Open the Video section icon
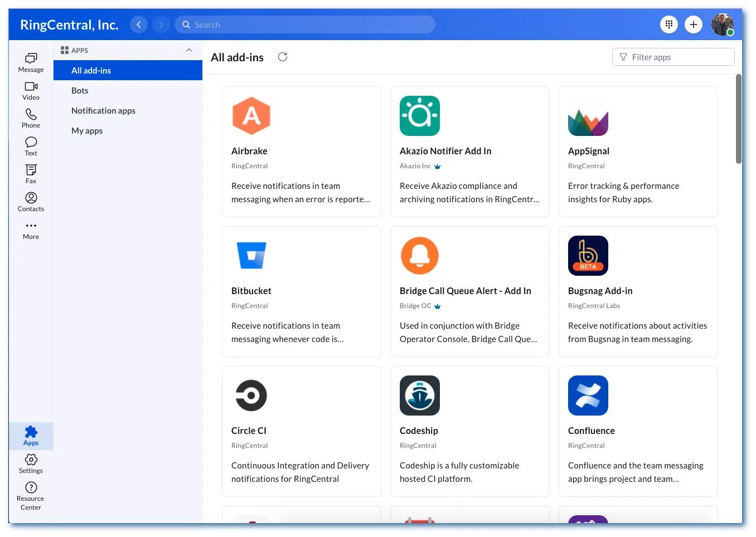Viewport: 756px width, 537px height. point(31,90)
